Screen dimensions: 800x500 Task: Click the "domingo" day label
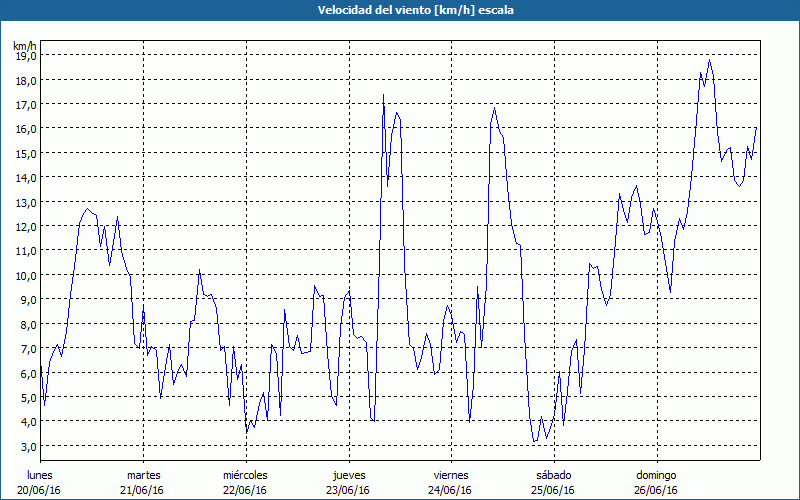point(655,474)
